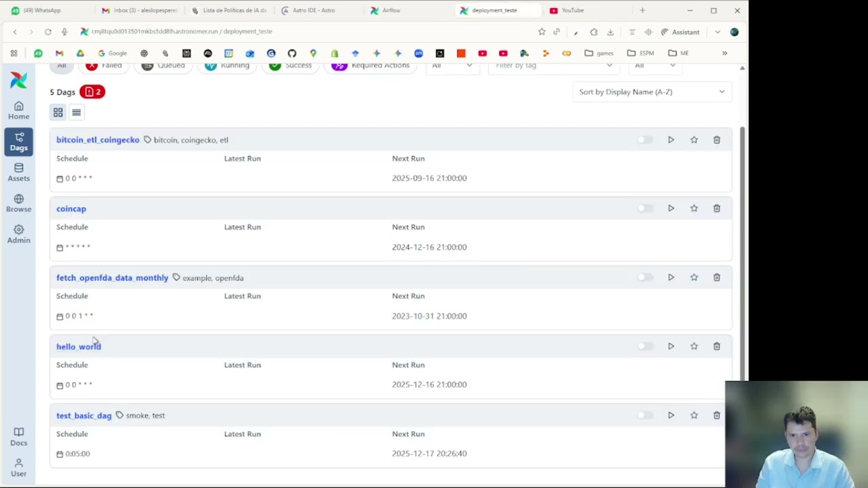Switch to Lista de Politicas de IA tab
This screenshot has width=868, height=488.
point(231,10)
